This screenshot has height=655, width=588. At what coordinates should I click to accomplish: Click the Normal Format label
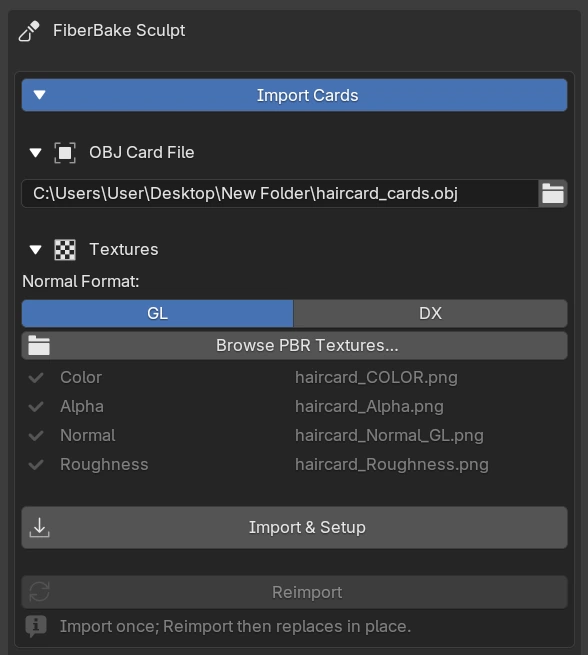81,282
